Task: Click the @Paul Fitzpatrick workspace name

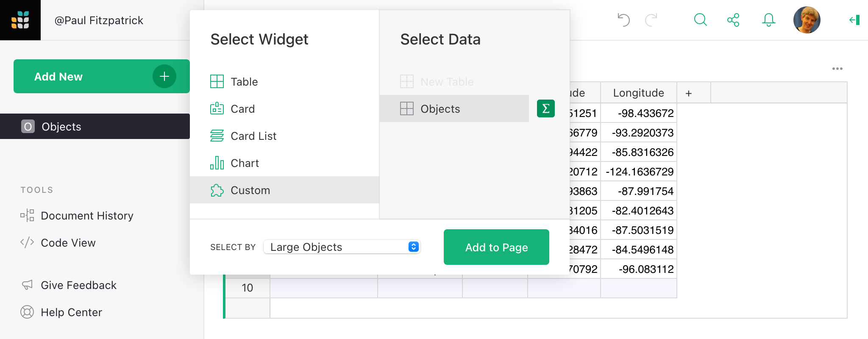Action: (99, 20)
